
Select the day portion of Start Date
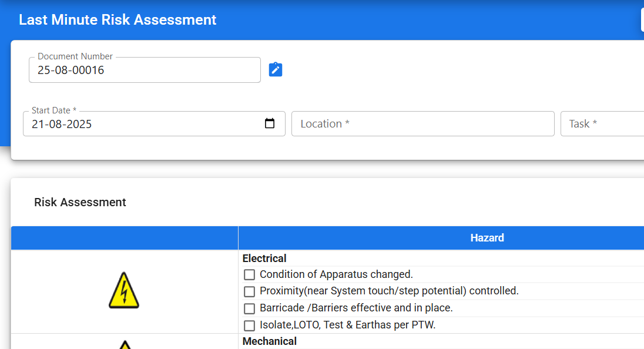[38, 125]
